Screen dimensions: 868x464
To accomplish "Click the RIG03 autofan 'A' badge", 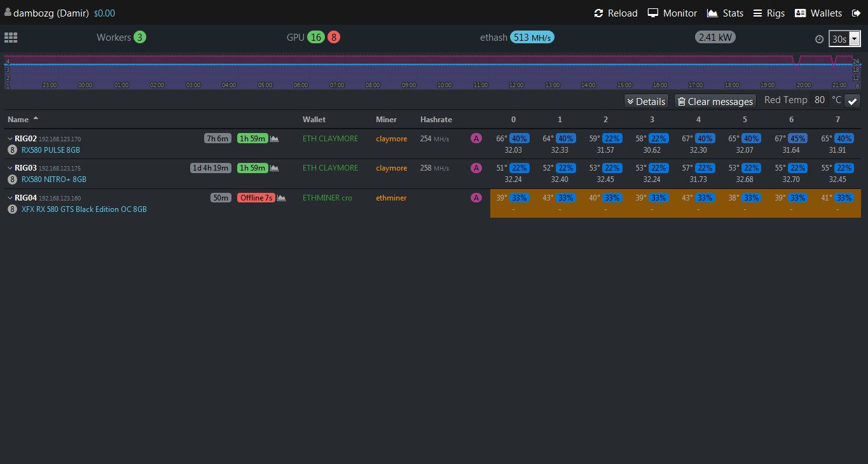I will (x=476, y=168).
